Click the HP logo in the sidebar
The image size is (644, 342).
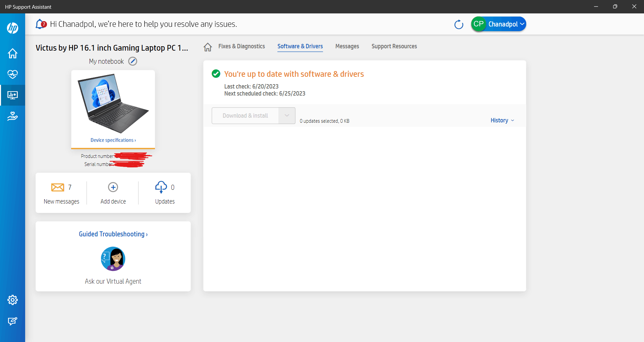pos(12,28)
